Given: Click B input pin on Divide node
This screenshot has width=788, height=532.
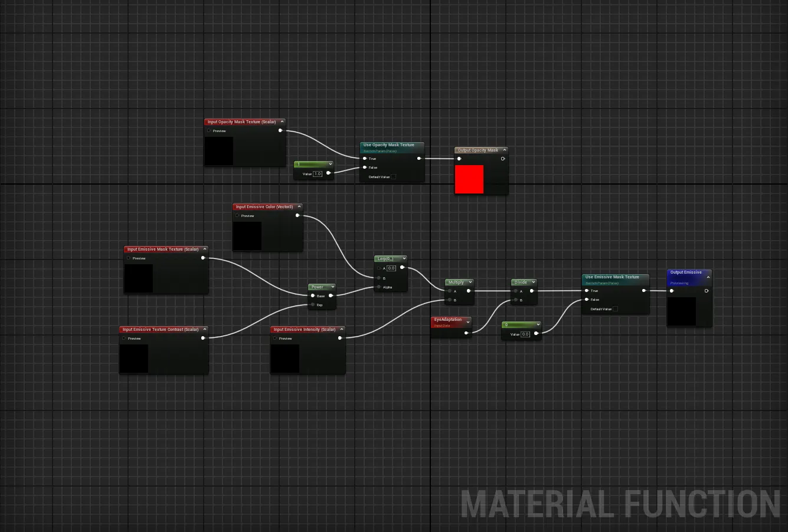Looking at the screenshot, I should [516, 300].
